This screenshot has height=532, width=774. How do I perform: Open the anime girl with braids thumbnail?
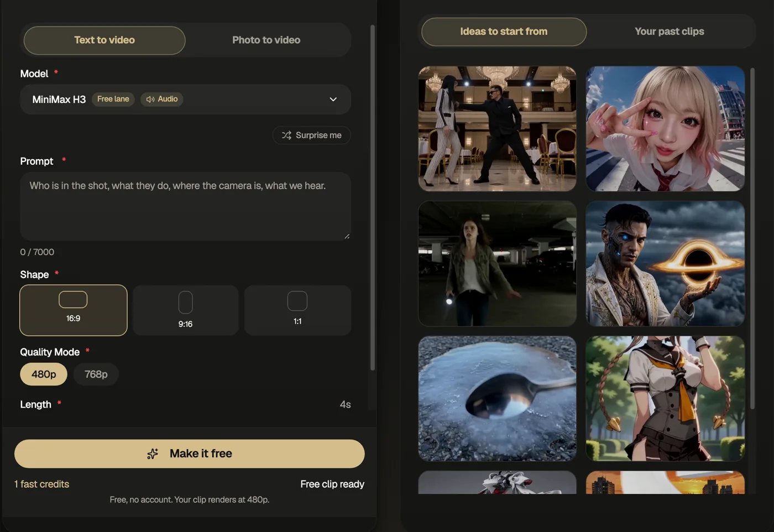click(665, 399)
